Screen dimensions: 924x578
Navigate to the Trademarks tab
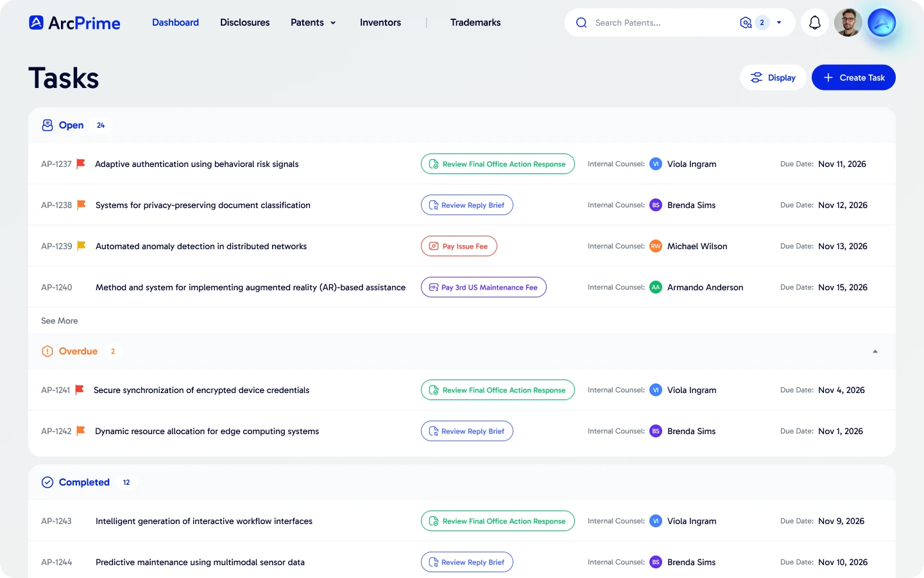(475, 22)
